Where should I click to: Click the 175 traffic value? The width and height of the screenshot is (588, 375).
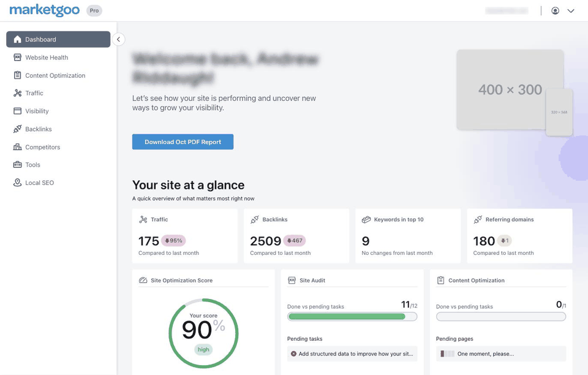[x=149, y=241]
